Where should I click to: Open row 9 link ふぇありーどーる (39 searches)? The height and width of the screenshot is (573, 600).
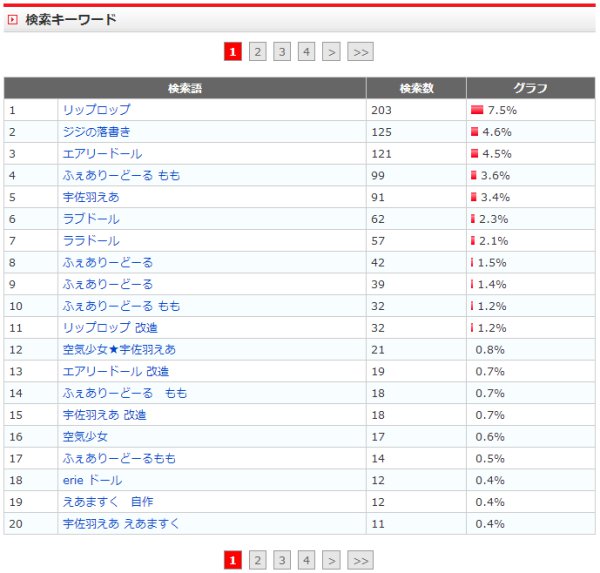108,284
